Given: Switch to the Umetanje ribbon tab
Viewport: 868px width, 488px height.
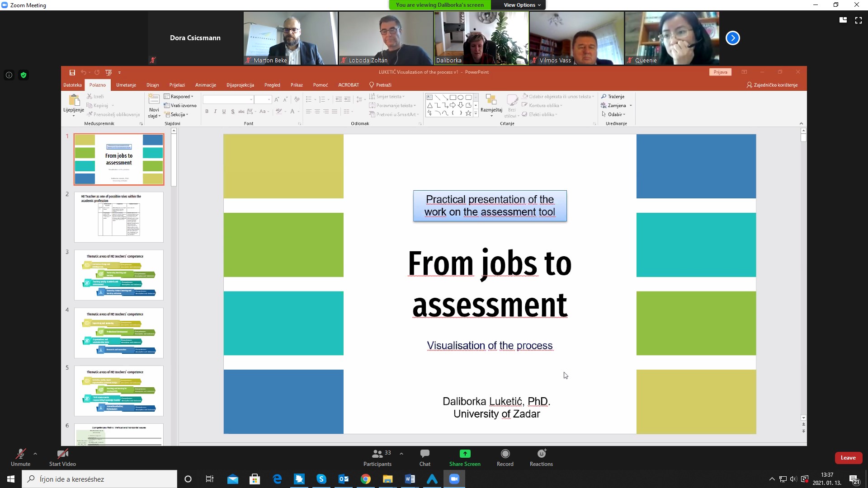Looking at the screenshot, I should click(126, 85).
